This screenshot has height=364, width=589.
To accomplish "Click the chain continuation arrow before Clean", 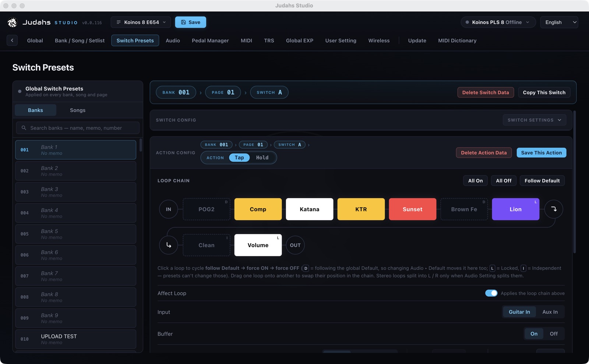I will tap(169, 245).
